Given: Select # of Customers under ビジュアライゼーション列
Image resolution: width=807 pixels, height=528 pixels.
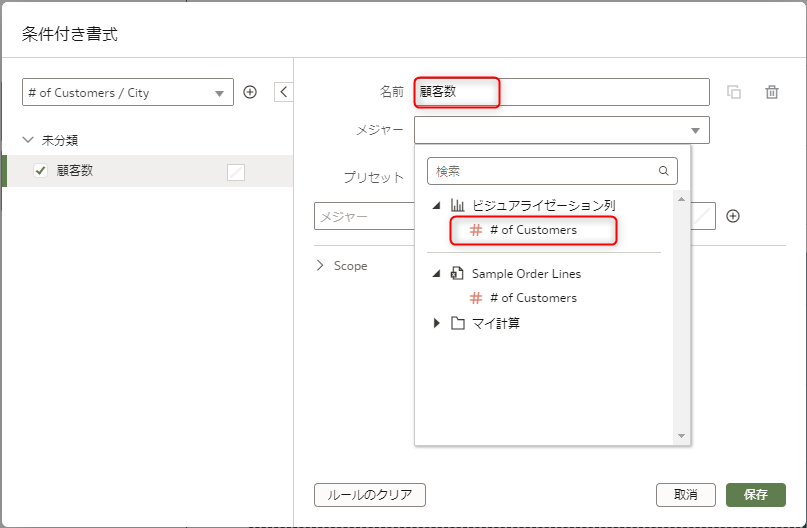Looking at the screenshot, I should [x=533, y=230].
